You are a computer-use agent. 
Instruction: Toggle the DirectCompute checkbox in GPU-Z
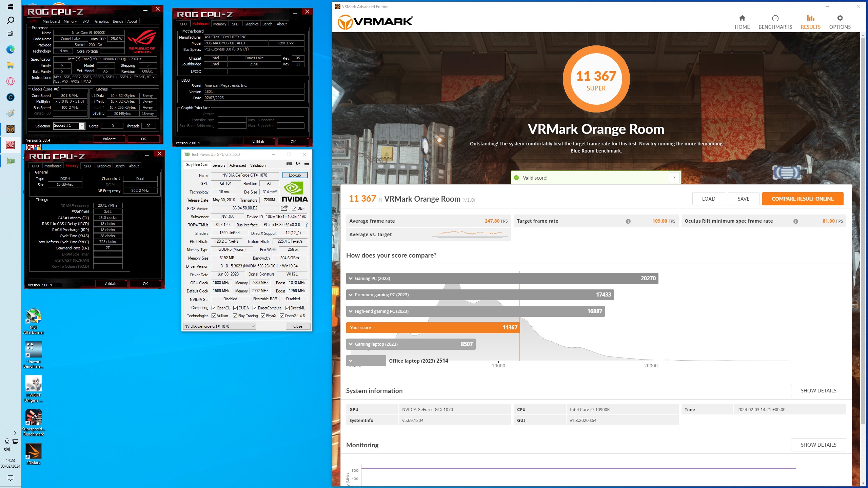255,308
